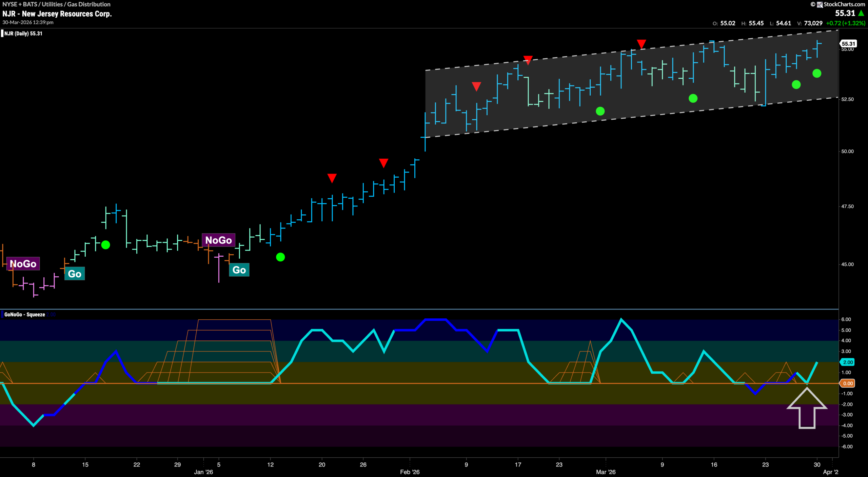Select the red triangle marker near February 18
The width and height of the screenshot is (868, 477).
point(528,60)
